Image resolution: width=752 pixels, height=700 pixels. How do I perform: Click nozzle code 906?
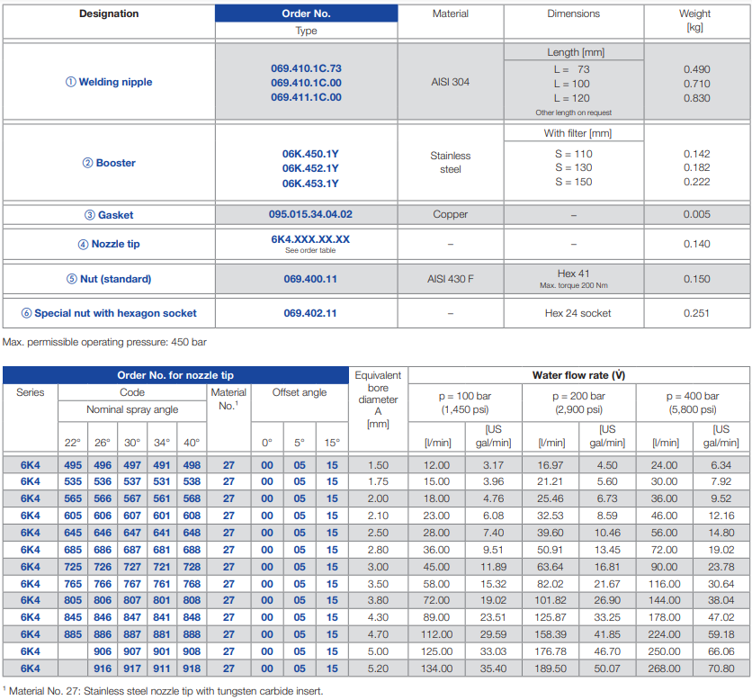(x=103, y=651)
